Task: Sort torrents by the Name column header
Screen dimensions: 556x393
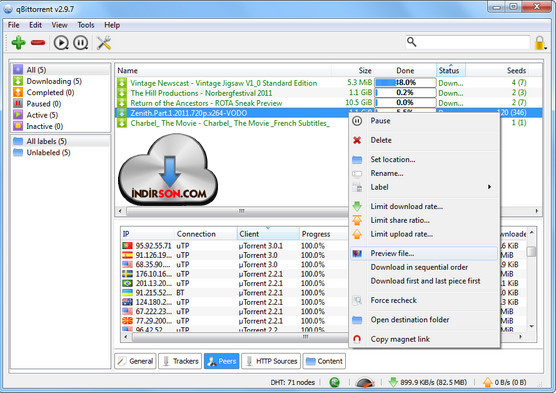Action: (223, 71)
